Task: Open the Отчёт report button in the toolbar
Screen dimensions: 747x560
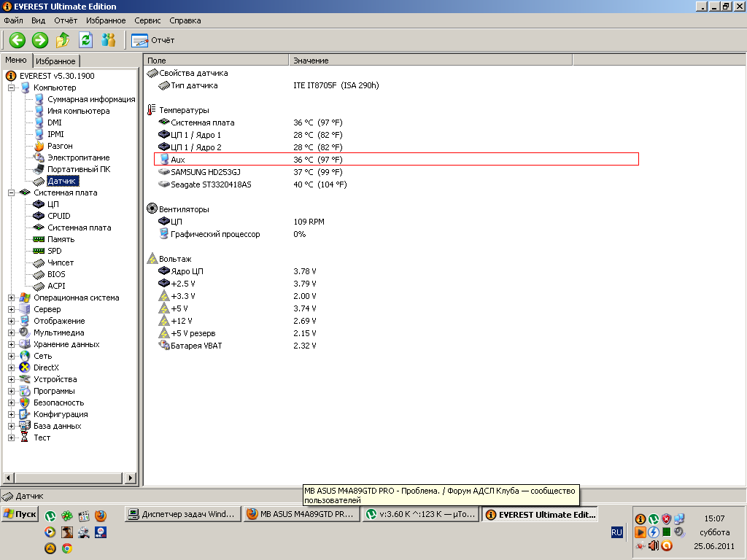Action: pos(153,41)
